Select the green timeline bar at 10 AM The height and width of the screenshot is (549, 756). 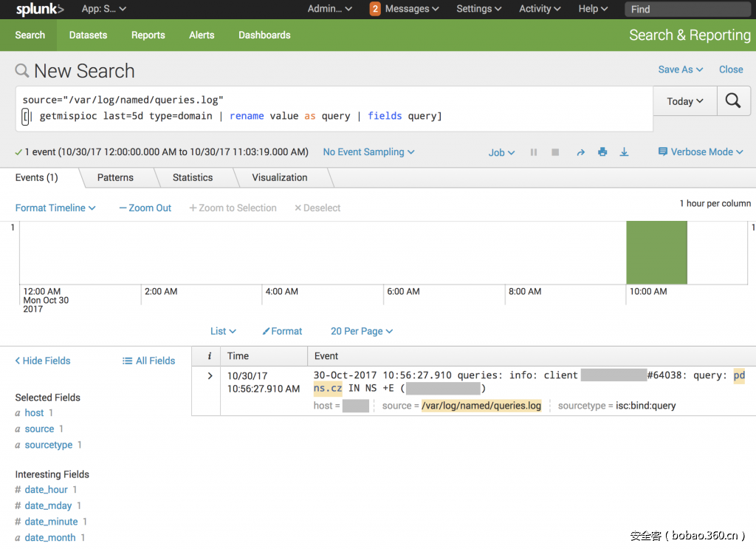tap(656, 252)
